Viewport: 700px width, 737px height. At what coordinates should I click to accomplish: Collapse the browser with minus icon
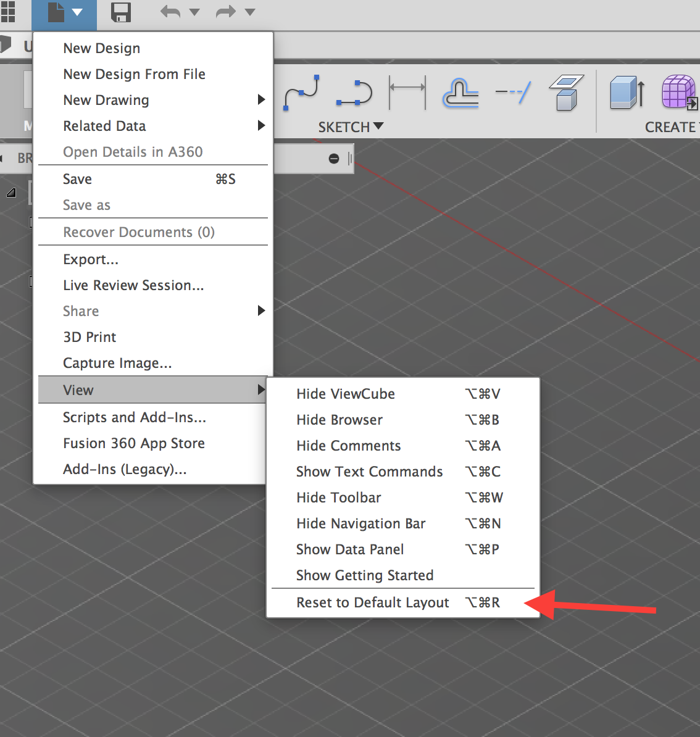click(334, 159)
